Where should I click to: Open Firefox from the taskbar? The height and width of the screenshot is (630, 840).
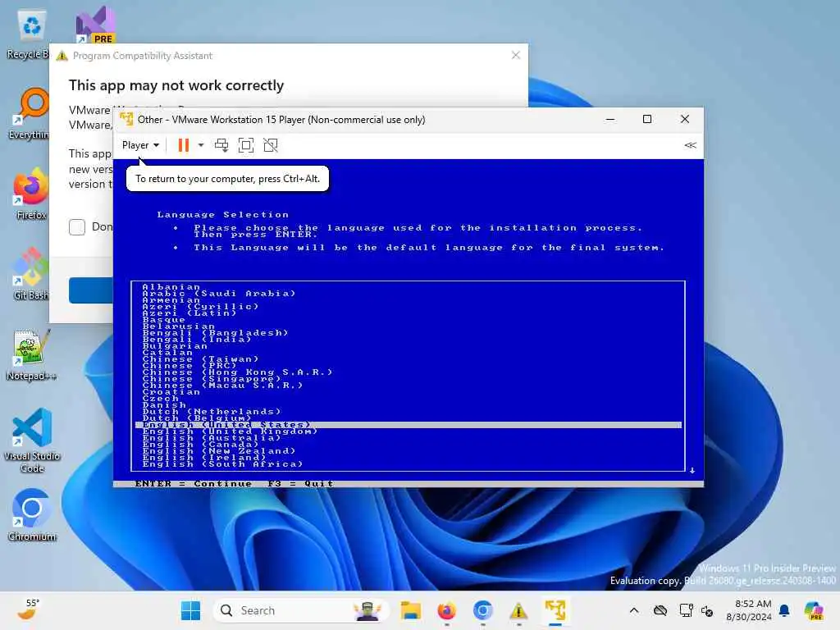pos(447,610)
